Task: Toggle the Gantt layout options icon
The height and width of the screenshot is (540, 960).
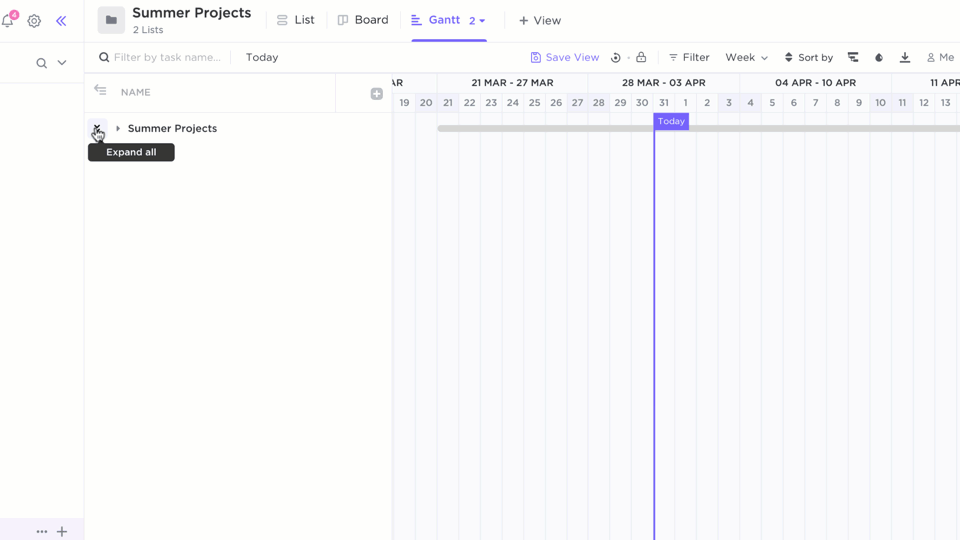Action: tap(853, 58)
